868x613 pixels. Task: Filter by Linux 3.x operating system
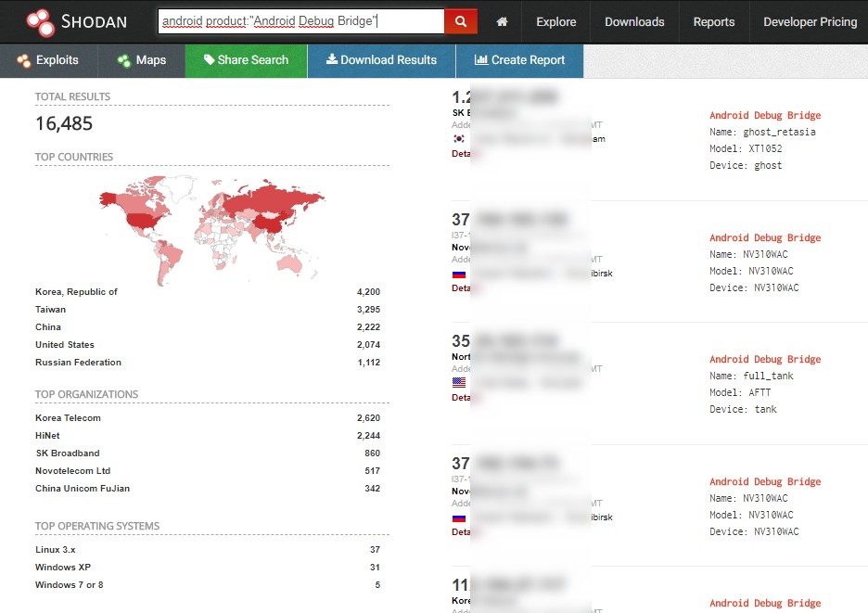56,550
